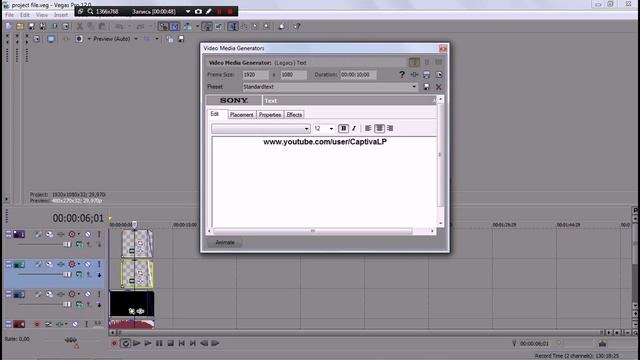Viewport: 640px width, 360px height.
Task: Click the What's This help icon in toolbar
Action: pyautogui.click(x=297, y=27)
